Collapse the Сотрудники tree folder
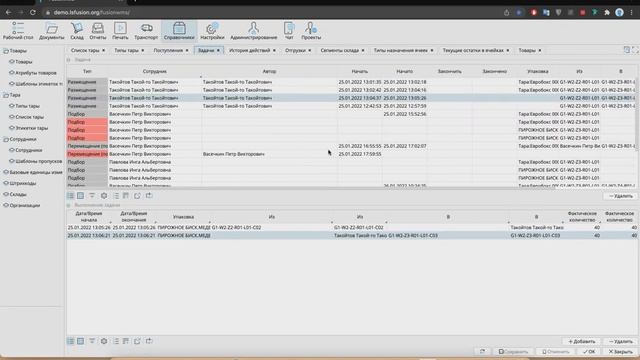The image size is (640, 360). [x=6, y=139]
